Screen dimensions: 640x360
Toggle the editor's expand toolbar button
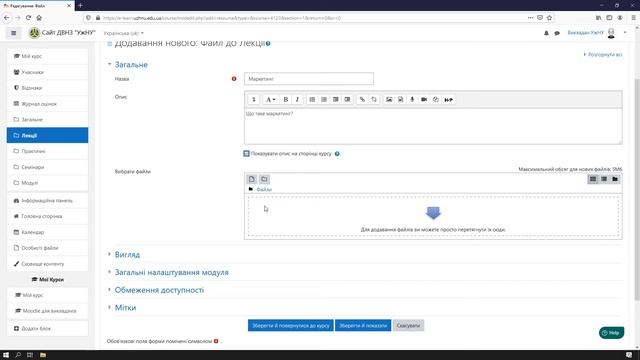tap(253, 100)
